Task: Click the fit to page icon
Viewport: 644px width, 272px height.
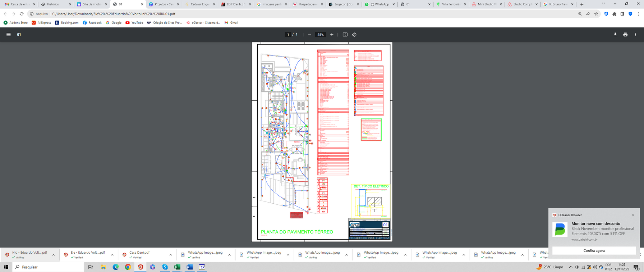Action: point(345,35)
